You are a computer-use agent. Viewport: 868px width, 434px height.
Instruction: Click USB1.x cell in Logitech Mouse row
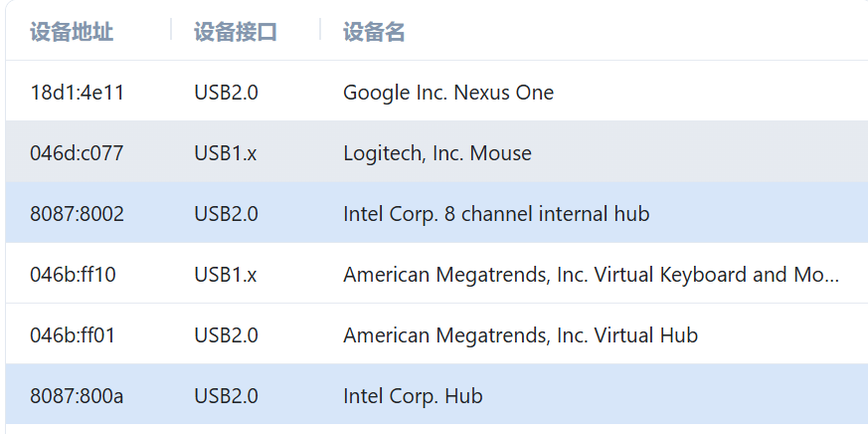pyautogui.click(x=225, y=153)
